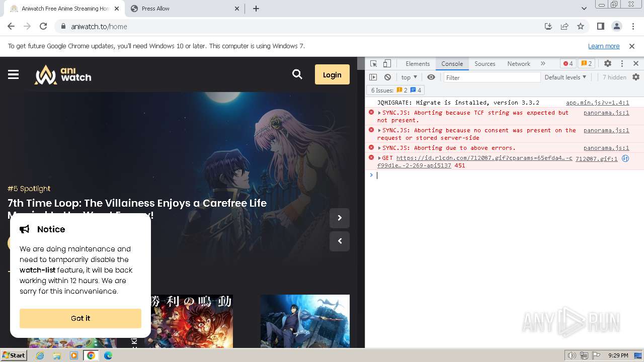Go to the previous spotlight slide

[x=340, y=241]
